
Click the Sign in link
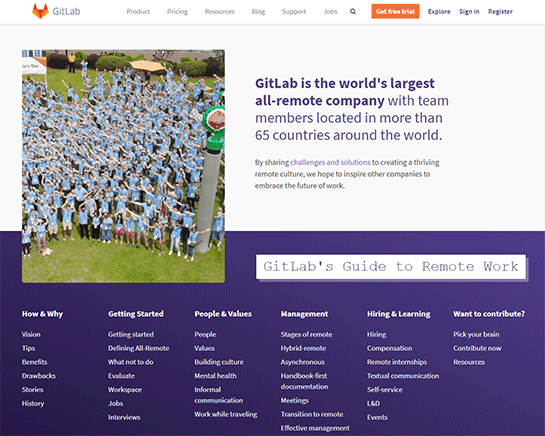point(469,11)
